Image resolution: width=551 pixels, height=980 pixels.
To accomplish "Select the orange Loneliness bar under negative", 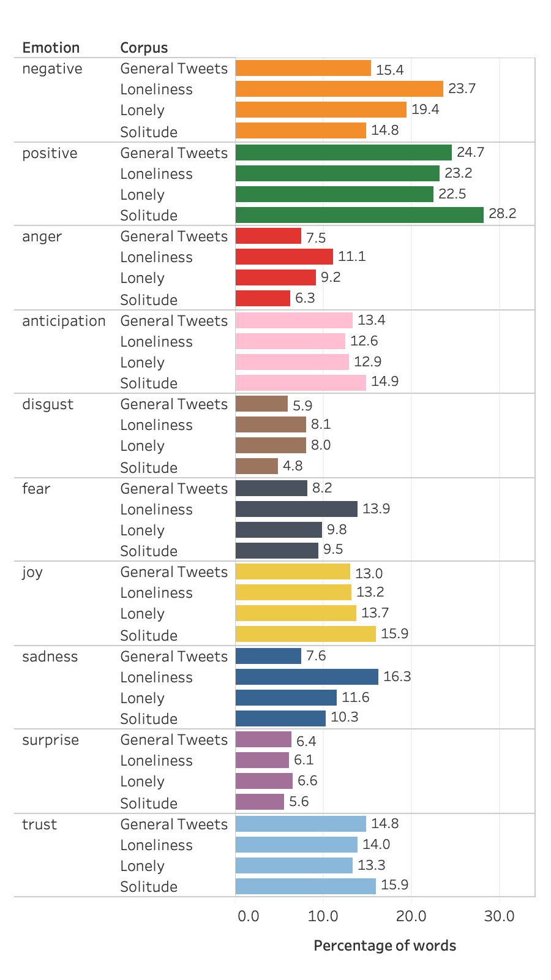I will pyautogui.click(x=339, y=89).
